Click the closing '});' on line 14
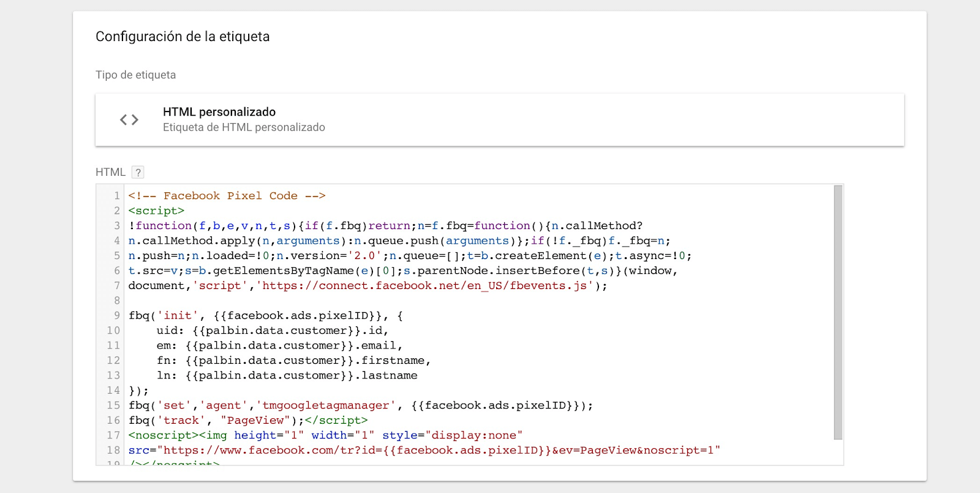Image resolution: width=980 pixels, height=493 pixels. pyautogui.click(x=138, y=391)
